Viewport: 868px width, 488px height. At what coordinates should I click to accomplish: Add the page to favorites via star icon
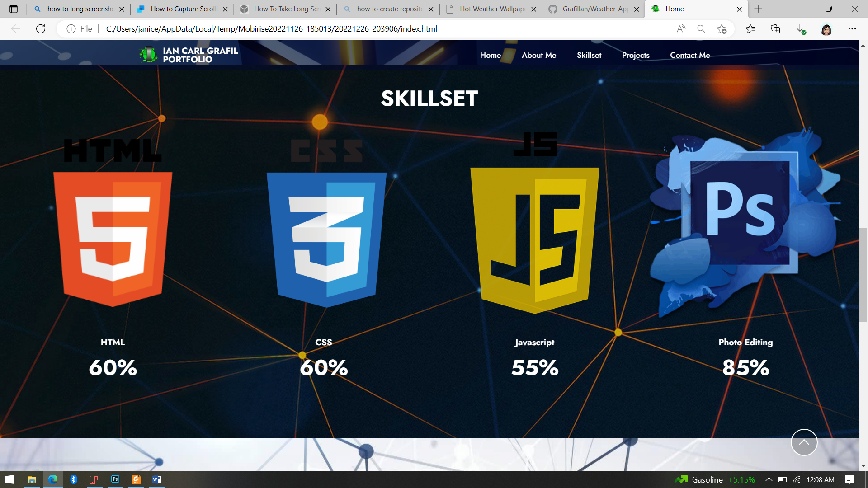coord(722,28)
